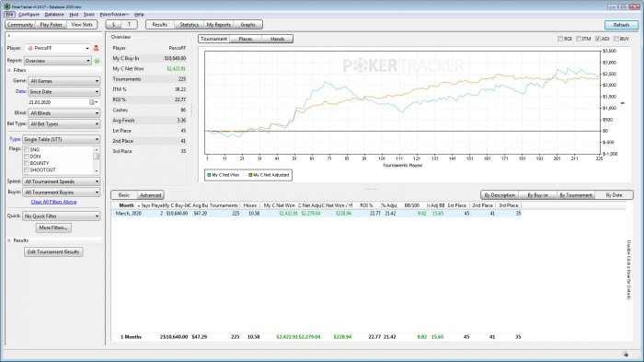Switch to the Places graph tab
The image size is (644, 362).
pos(246,39)
